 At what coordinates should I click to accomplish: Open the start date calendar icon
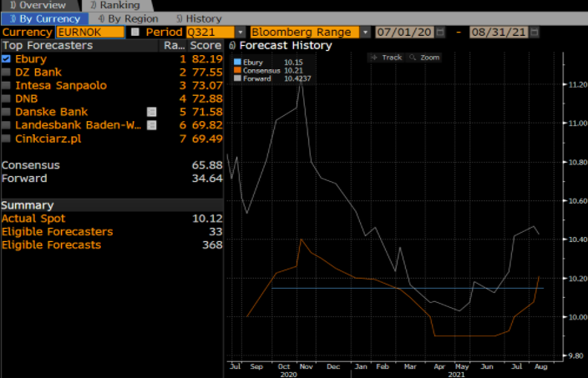click(440, 33)
